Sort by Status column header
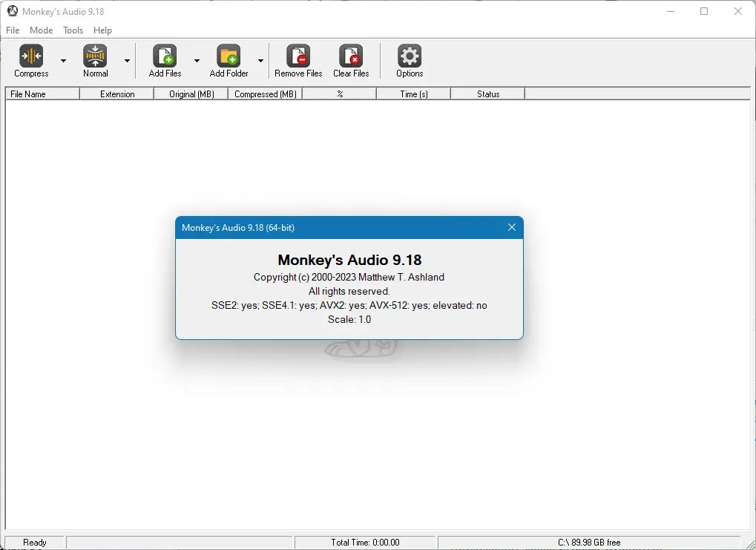The height and width of the screenshot is (550, 756). [x=488, y=94]
